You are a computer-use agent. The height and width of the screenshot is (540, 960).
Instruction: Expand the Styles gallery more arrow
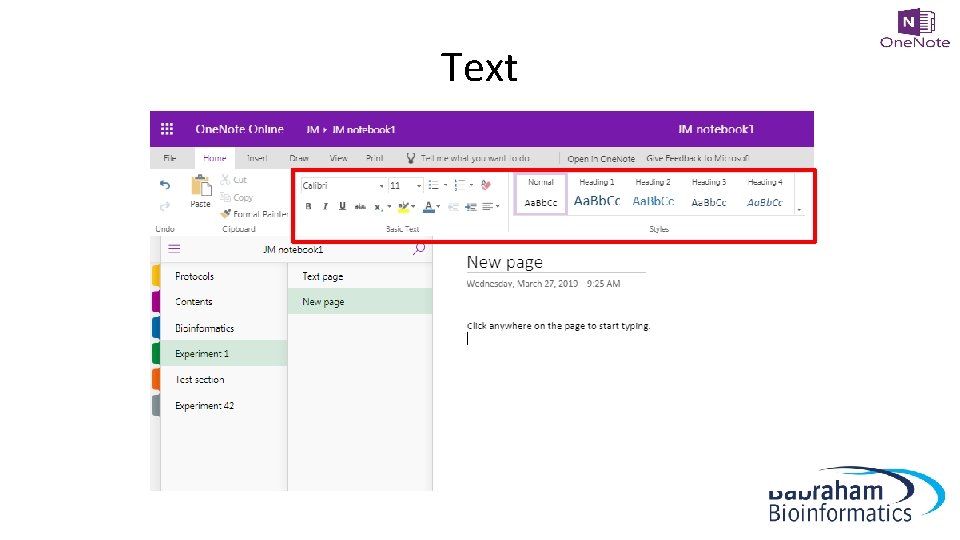799,210
